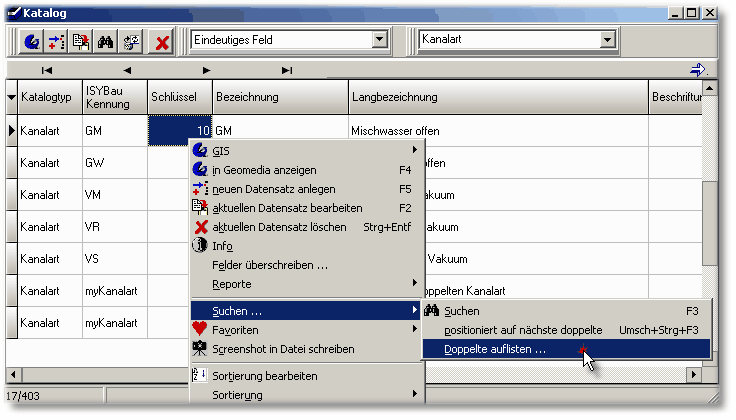Screen dimensions: 736x420
Task: Open the Reporte submenu
Action: point(307,284)
